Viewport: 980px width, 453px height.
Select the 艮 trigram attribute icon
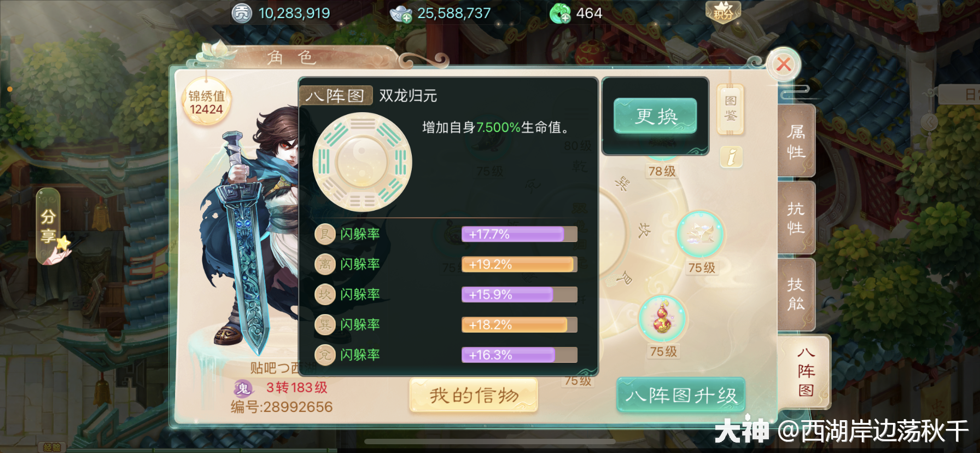coord(325,234)
